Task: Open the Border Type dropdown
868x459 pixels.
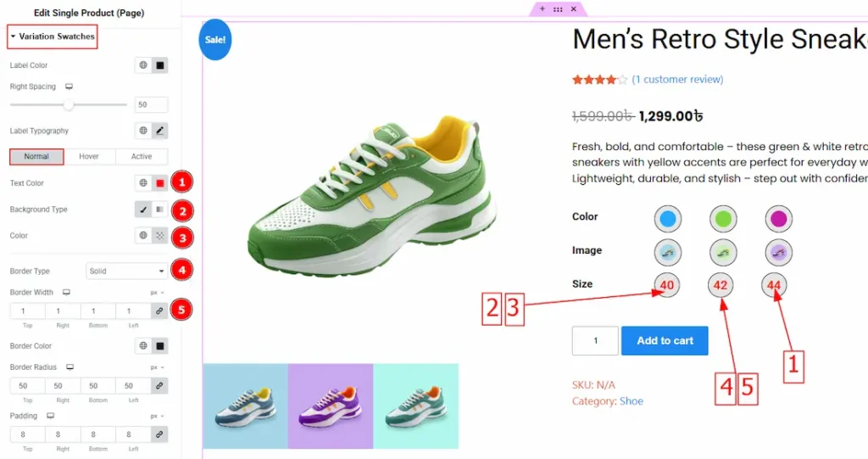Action: pos(127,271)
